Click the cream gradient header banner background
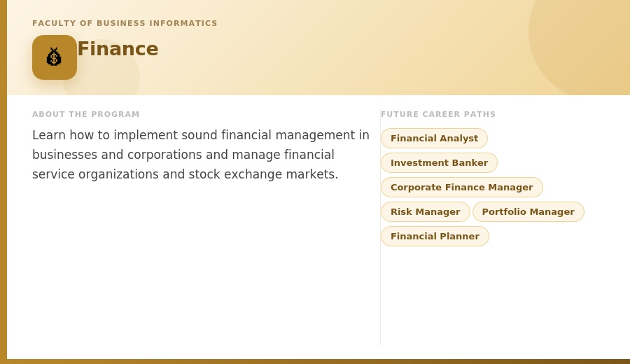The width and height of the screenshot is (630, 364). pos(321,60)
